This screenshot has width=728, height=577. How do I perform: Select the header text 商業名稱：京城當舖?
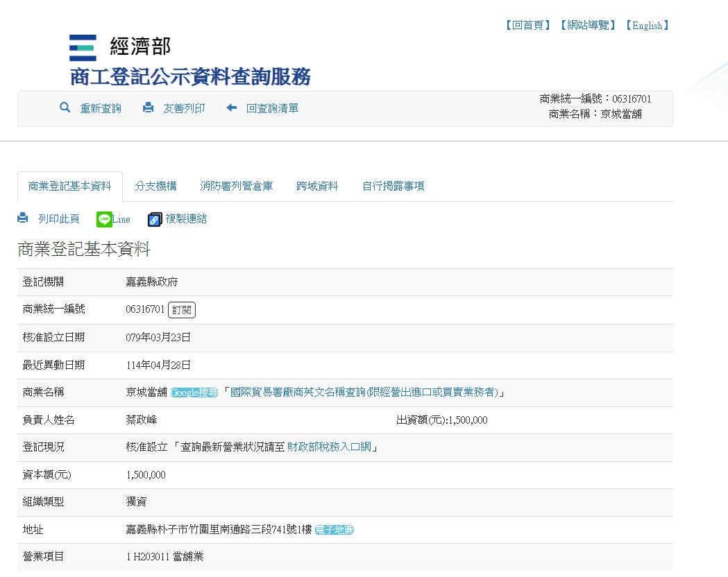(595, 114)
